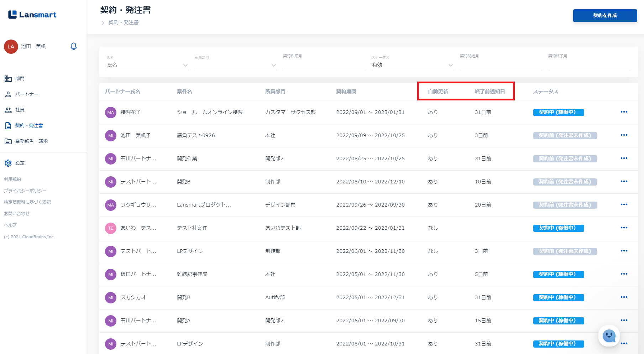Open 業務報告・請求 in sidebar
Viewport: 644px width, 354px height.
point(31,141)
